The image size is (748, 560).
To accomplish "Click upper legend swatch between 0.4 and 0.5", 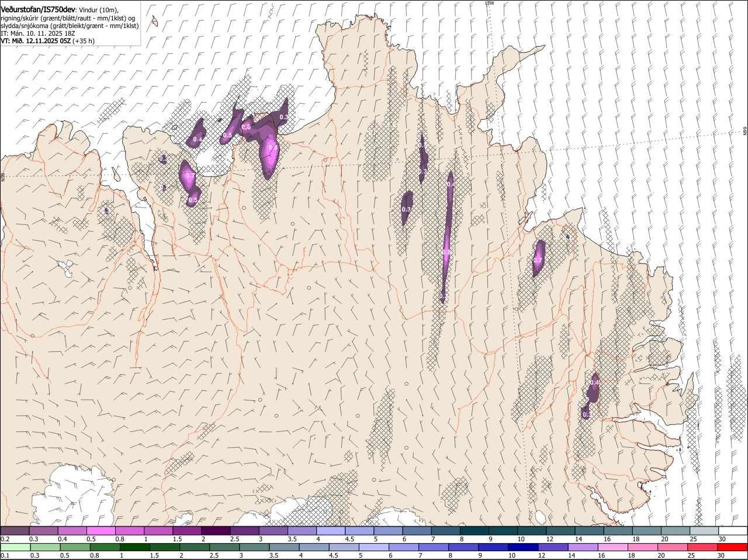I will [72, 530].
